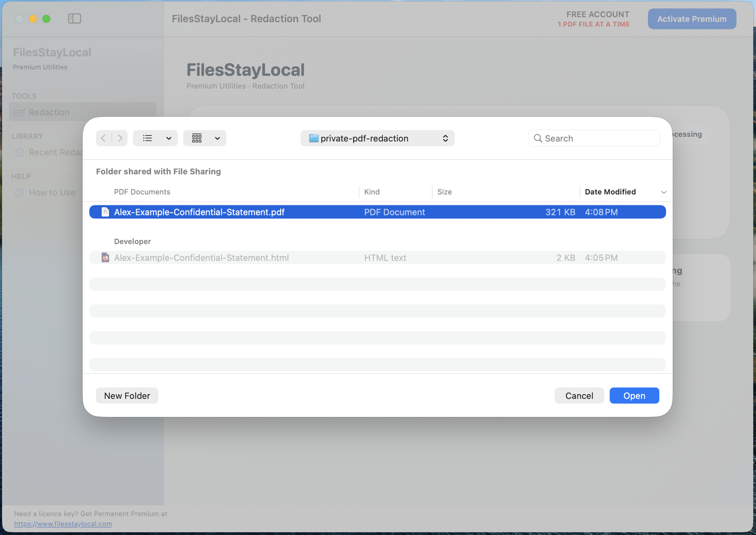This screenshot has height=535, width=756.
Task: Toggle the sidebar panel icon
Action: point(75,18)
